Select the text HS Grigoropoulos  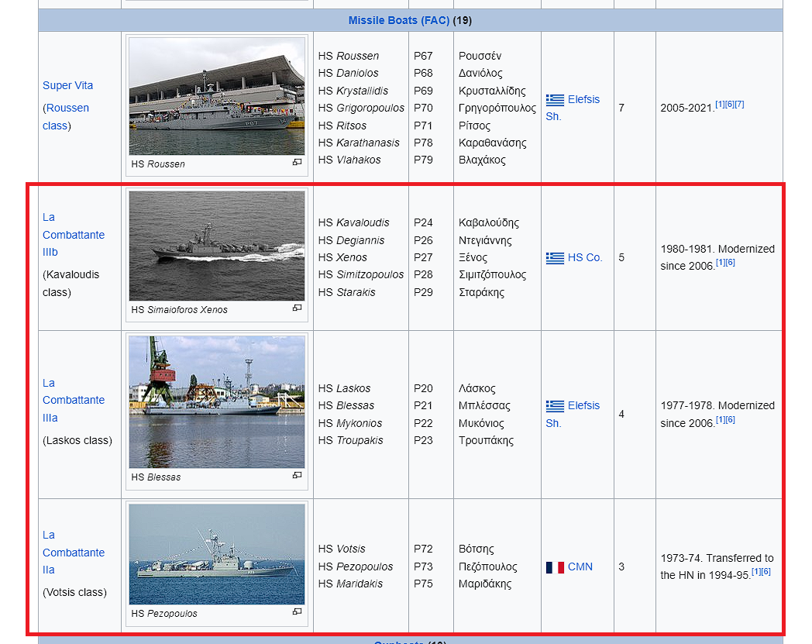coord(361,108)
